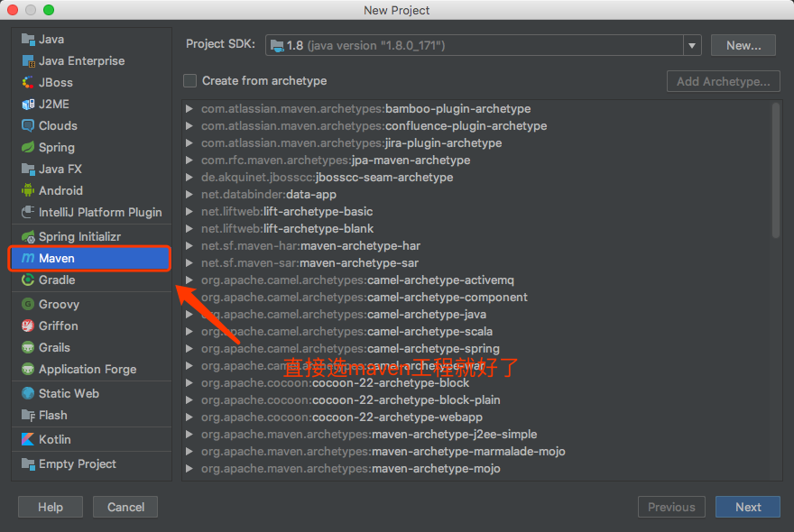The width and height of the screenshot is (794, 532).
Task: Click Add Archetype... button
Action: [723, 81]
